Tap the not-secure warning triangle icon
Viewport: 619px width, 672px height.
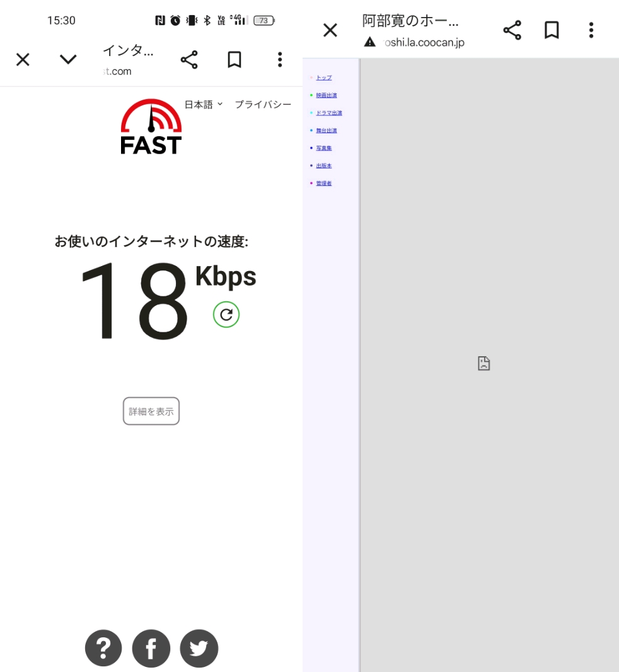(370, 42)
